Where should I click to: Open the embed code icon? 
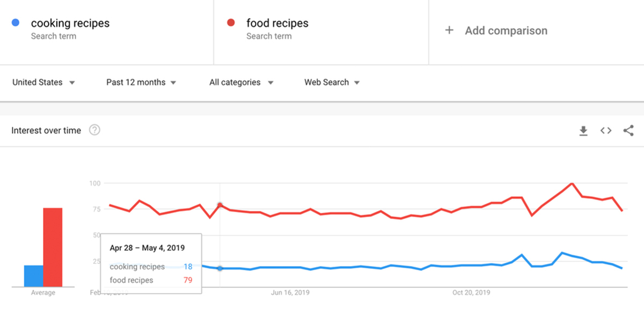click(605, 130)
